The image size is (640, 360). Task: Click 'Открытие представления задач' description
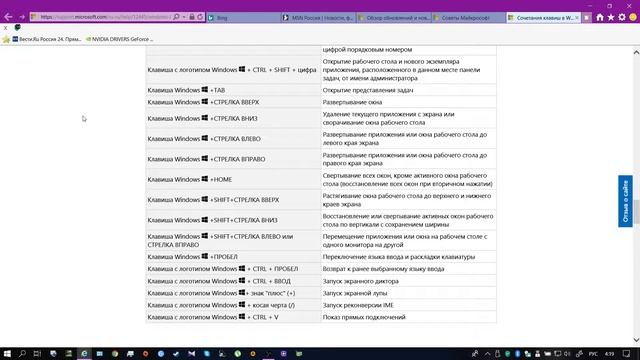coord(368,90)
